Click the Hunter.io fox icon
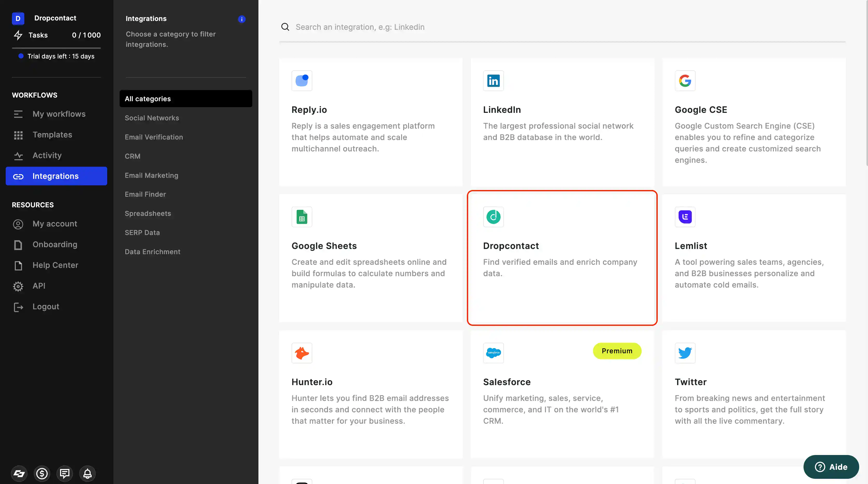Viewport: 868px width, 484px height. [302, 353]
